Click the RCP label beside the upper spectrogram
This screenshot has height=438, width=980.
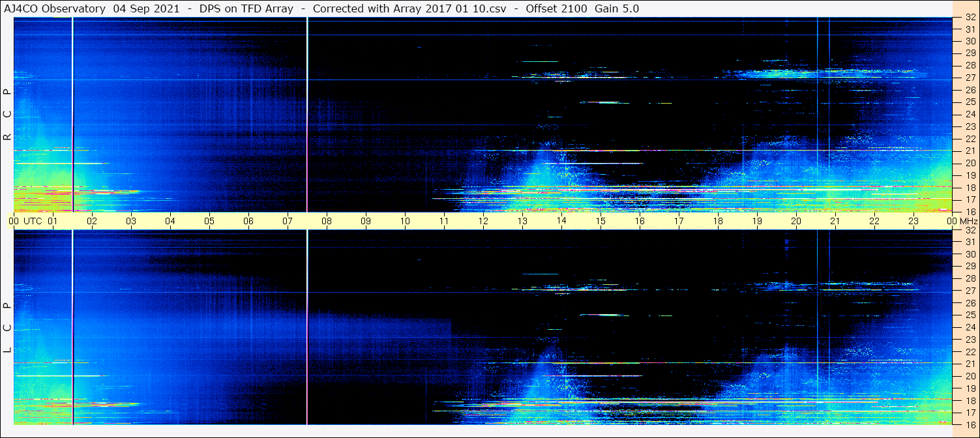(x=7, y=115)
